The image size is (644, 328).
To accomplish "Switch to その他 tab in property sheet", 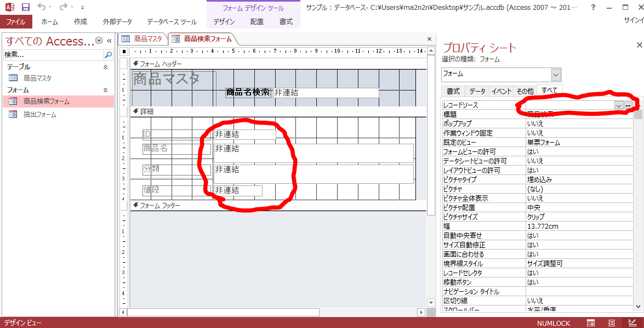I will click(525, 91).
